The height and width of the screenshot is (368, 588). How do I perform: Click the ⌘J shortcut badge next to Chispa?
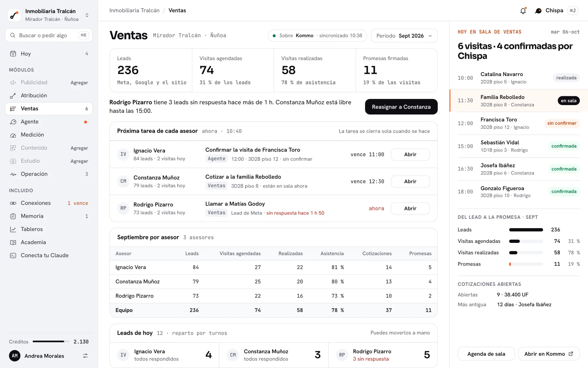point(573,11)
